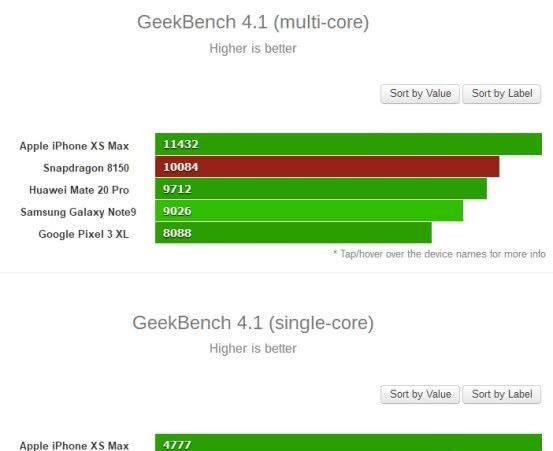The width and height of the screenshot is (553, 451).
Task: Click Sort by Label in multi-core chart
Action: [502, 94]
